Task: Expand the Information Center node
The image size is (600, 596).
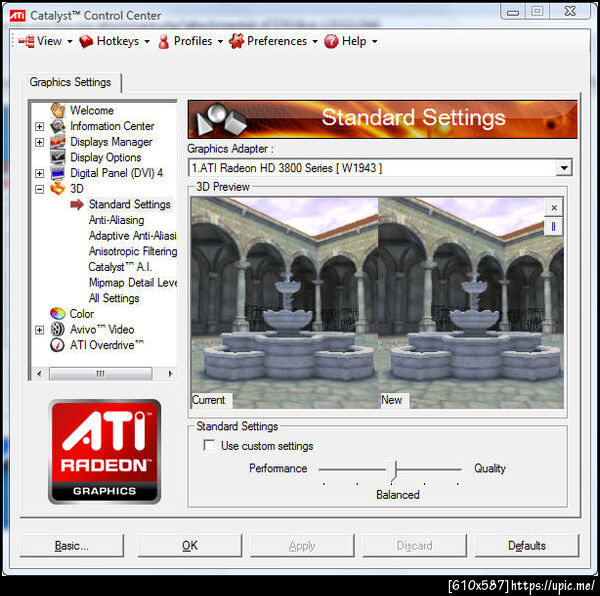Action: 39,126
